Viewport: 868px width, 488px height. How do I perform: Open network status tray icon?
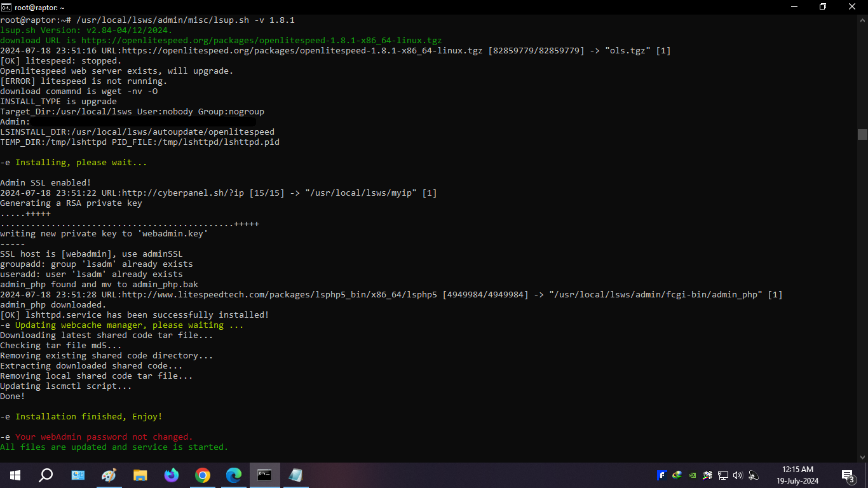tap(722, 475)
